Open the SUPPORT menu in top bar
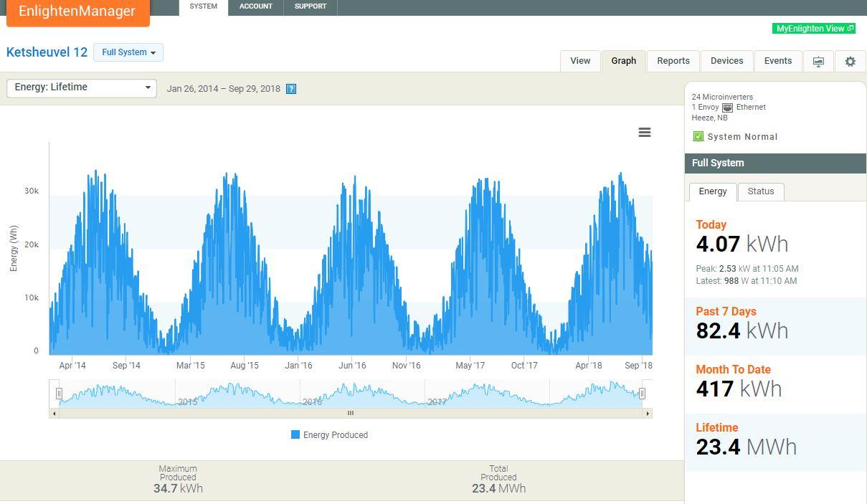 [x=310, y=6]
